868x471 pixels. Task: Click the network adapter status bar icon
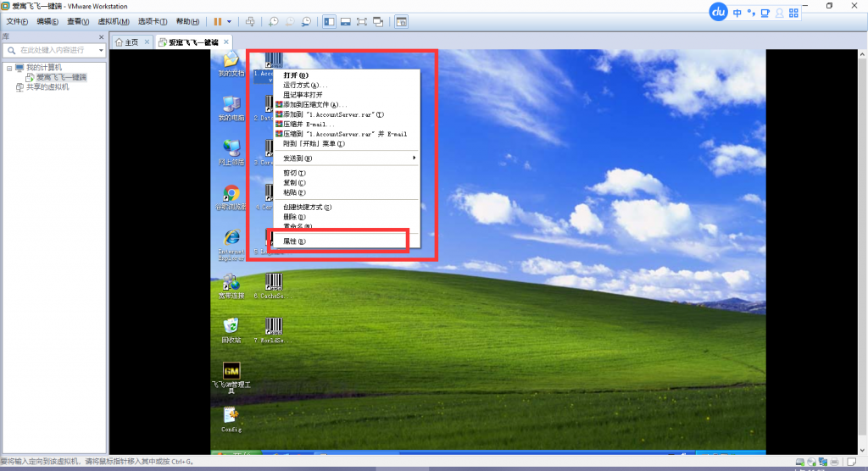click(x=823, y=463)
